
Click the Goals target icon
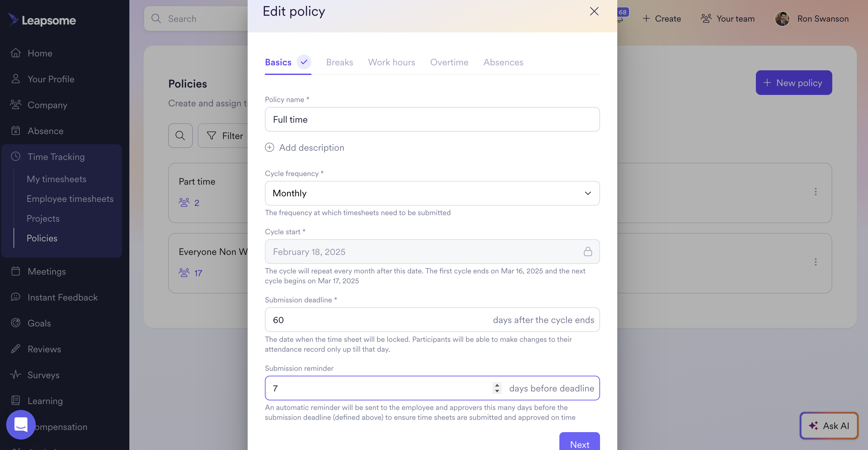click(x=16, y=323)
